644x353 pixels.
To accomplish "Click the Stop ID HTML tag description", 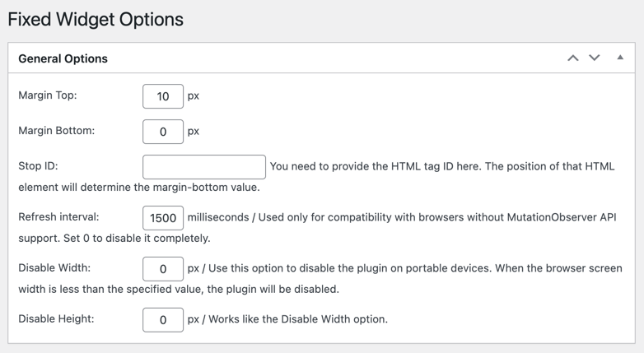I will point(441,166).
